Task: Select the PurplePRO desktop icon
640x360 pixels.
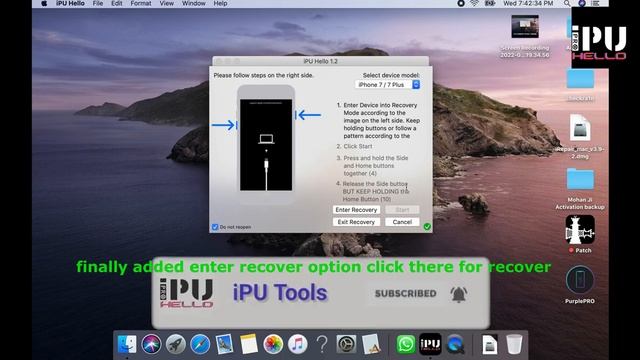Action: pos(580,280)
